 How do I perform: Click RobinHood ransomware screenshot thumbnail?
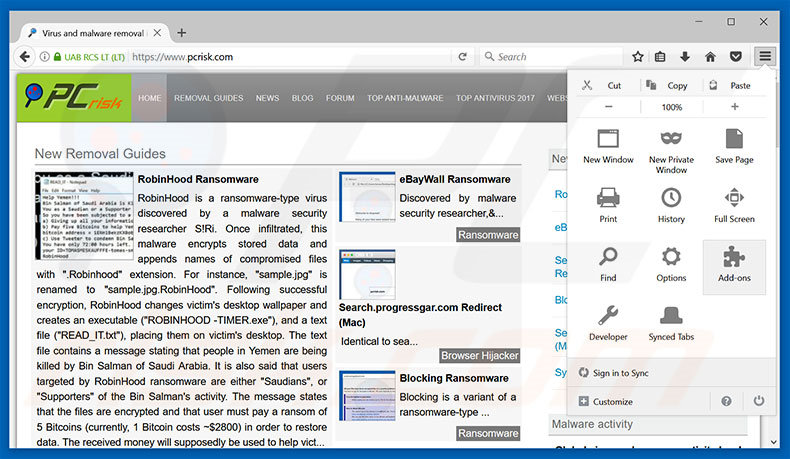[x=84, y=216]
